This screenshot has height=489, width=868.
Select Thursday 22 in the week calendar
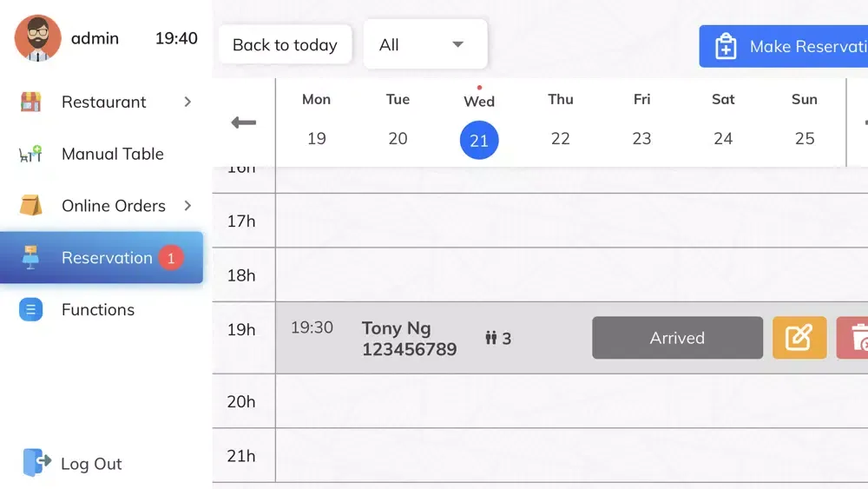click(x=561, y=139)
